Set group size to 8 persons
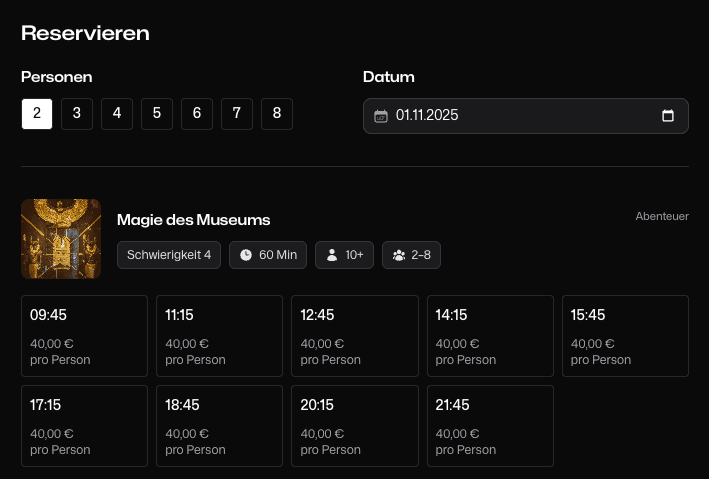Image resolution: width=709 pixels, height=479 pixels. (x=277, y=114)
